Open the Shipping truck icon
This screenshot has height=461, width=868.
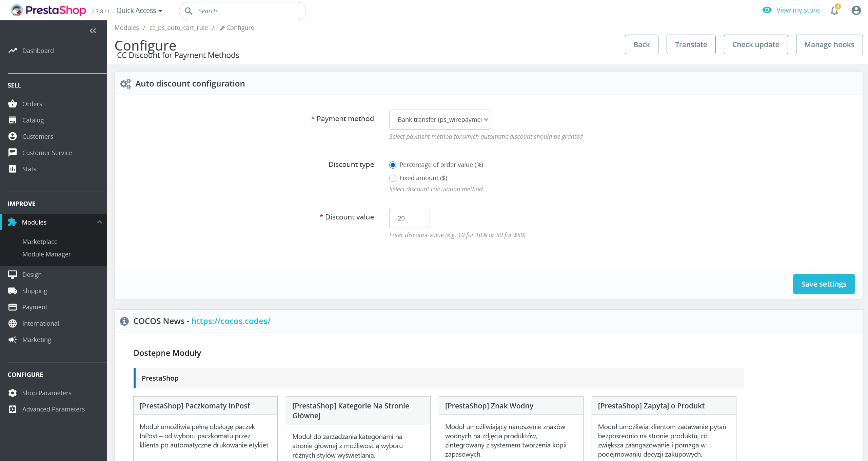[x=13, y=290]
